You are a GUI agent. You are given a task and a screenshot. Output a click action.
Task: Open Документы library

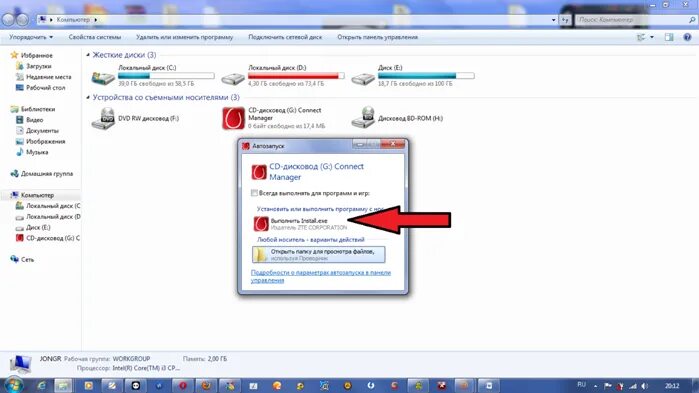pyautogui.click(x=42, y=130)
